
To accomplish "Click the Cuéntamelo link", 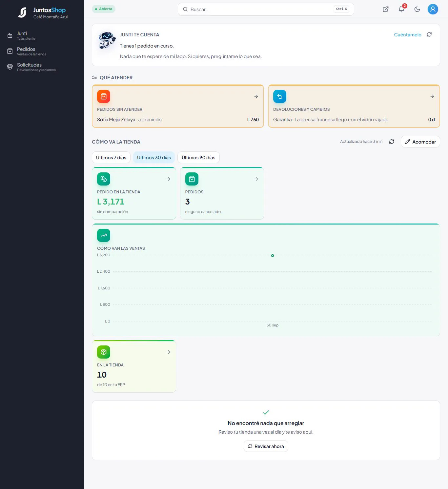I will point(408,35).
